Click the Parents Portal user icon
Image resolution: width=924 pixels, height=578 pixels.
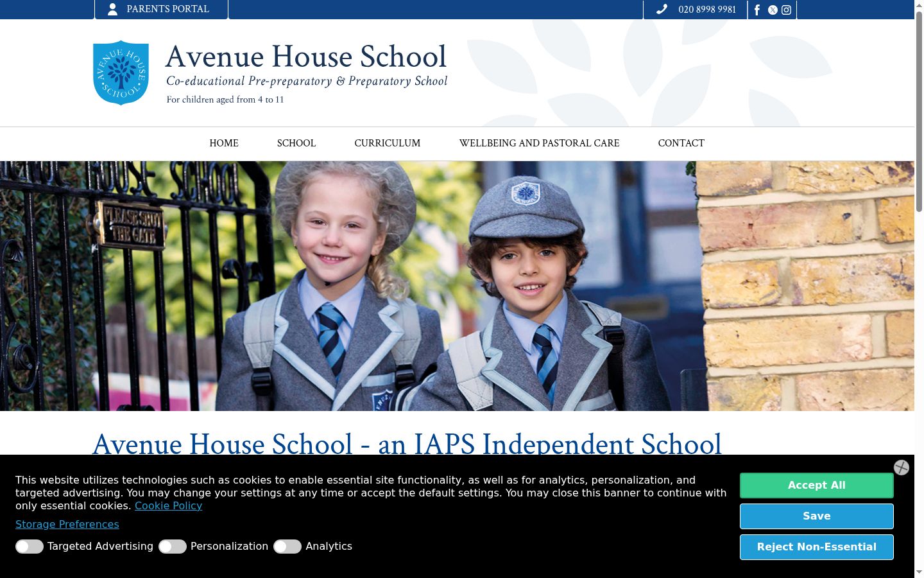[112, 9]
